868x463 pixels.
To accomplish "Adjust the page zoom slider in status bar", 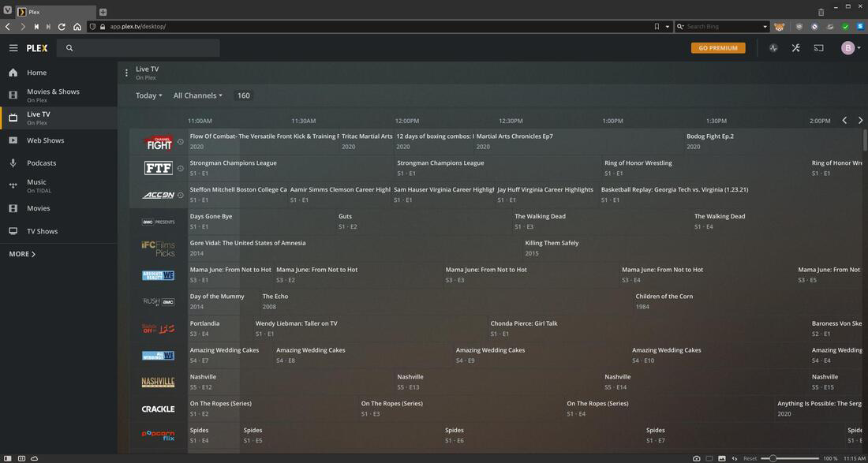I will 790,458.
